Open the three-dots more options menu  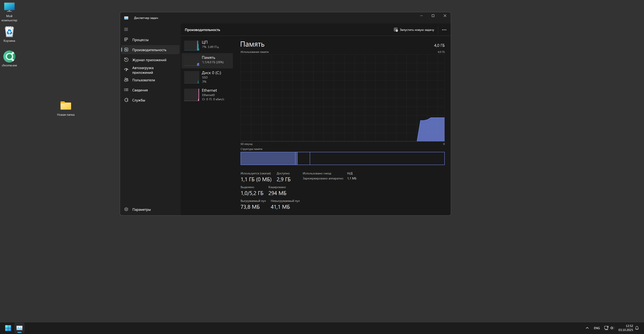click(444, 30)
